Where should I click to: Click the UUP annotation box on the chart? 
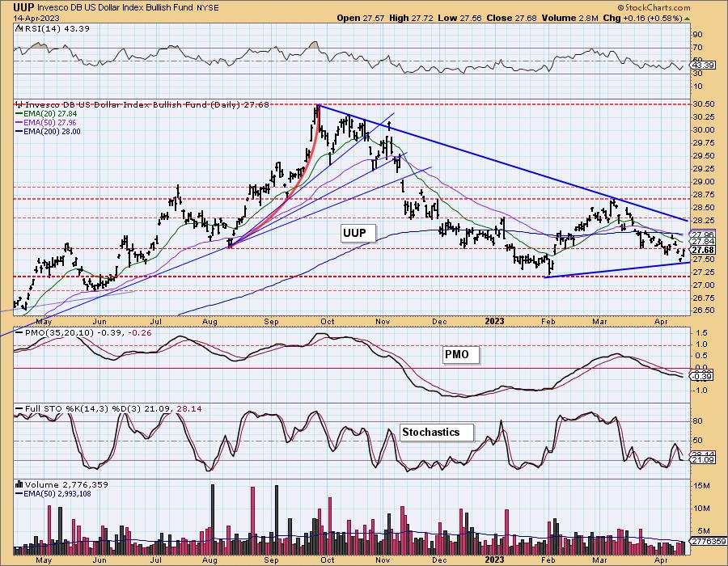coord(358,233)
